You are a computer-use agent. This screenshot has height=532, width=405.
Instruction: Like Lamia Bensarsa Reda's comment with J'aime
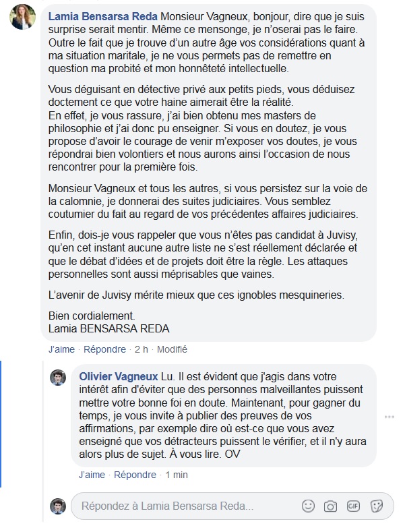(x=62, y=349)
